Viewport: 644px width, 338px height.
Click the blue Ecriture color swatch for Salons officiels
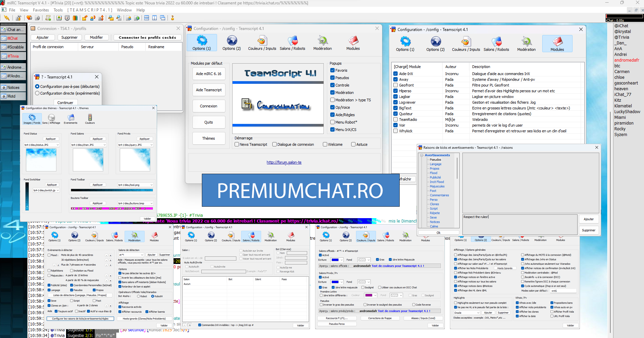click(335, 260)
